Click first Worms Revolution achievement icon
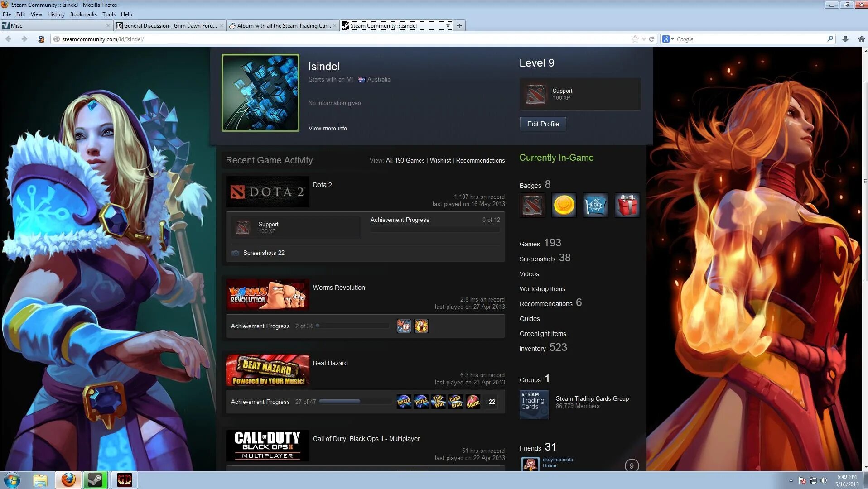The image size is (868, 489). click(404, 326)
